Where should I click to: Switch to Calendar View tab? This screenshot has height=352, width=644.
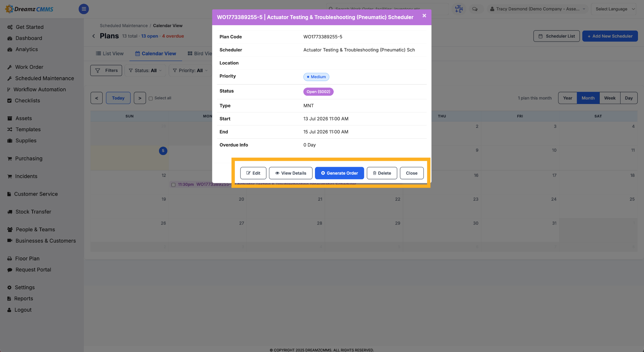tap(156, 53)
